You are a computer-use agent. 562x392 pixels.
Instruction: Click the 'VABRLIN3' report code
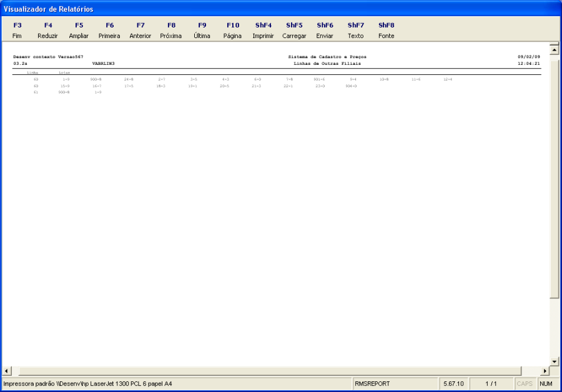point(103,64)
